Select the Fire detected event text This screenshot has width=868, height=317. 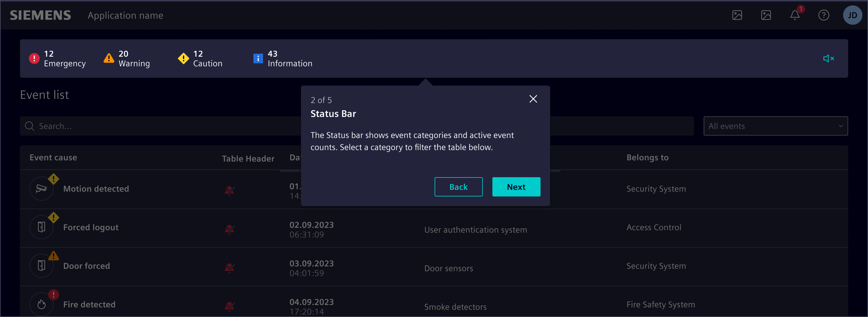click(x=89, y=304)
